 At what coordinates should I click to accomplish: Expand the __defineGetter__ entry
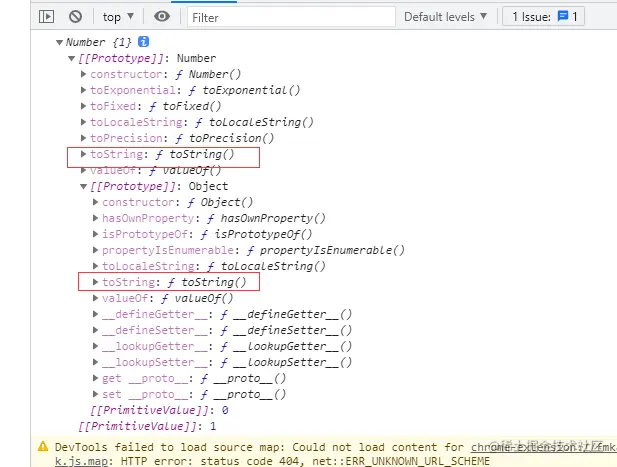(95, 314)
